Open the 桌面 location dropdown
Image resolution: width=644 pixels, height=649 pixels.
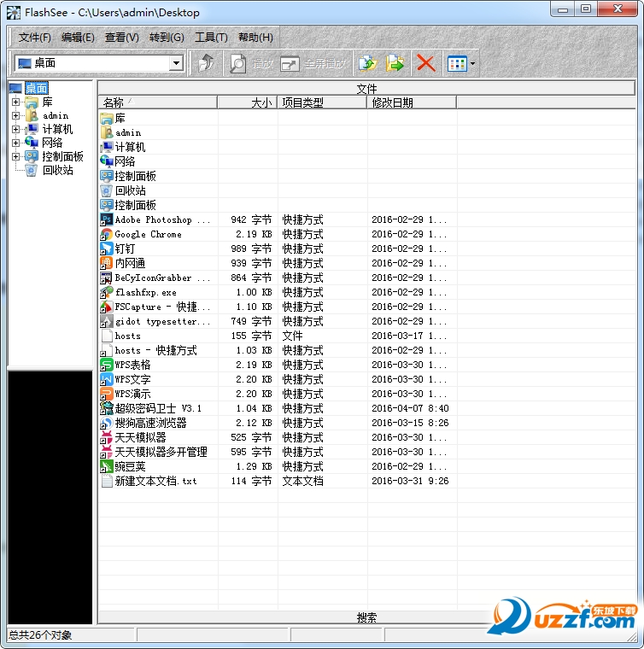tap(176, 62)
